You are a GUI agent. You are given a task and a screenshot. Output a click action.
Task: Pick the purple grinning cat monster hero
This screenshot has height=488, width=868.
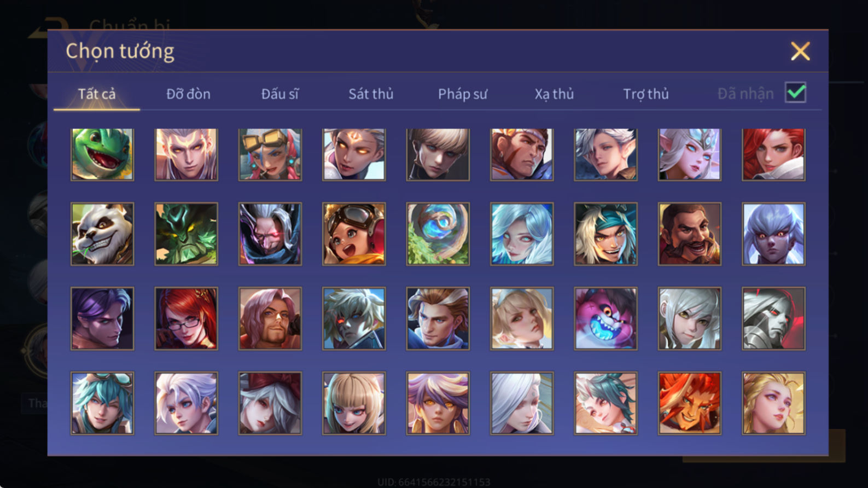coord(605,318)
